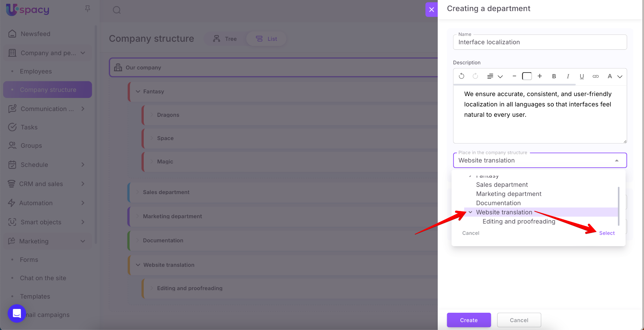Toggle underline formatting in description editor
This screenshot has width=644, height=330.
click(x=582, y=76)
